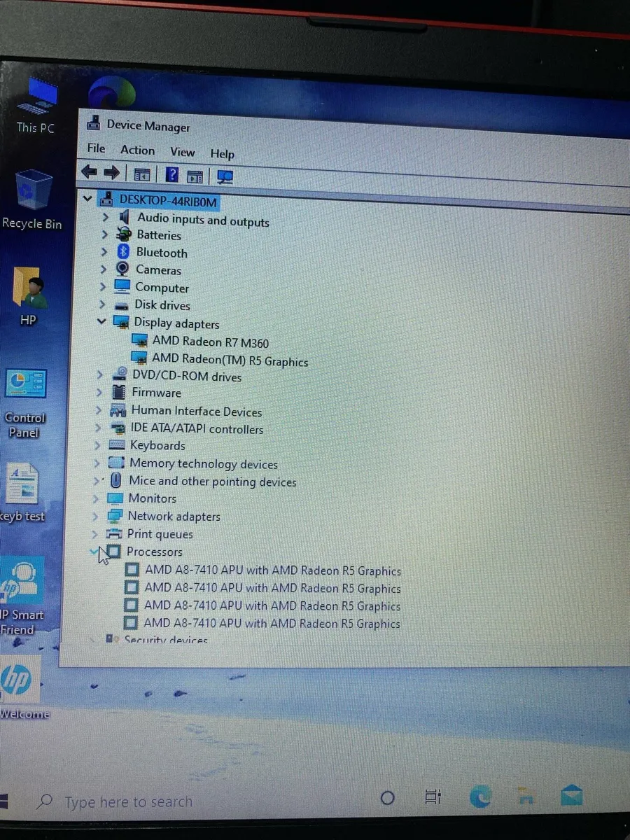Click the Keyboards icon in the tree
The height and width of the screenshot is (840, 630).
click(x=118, y=445)
